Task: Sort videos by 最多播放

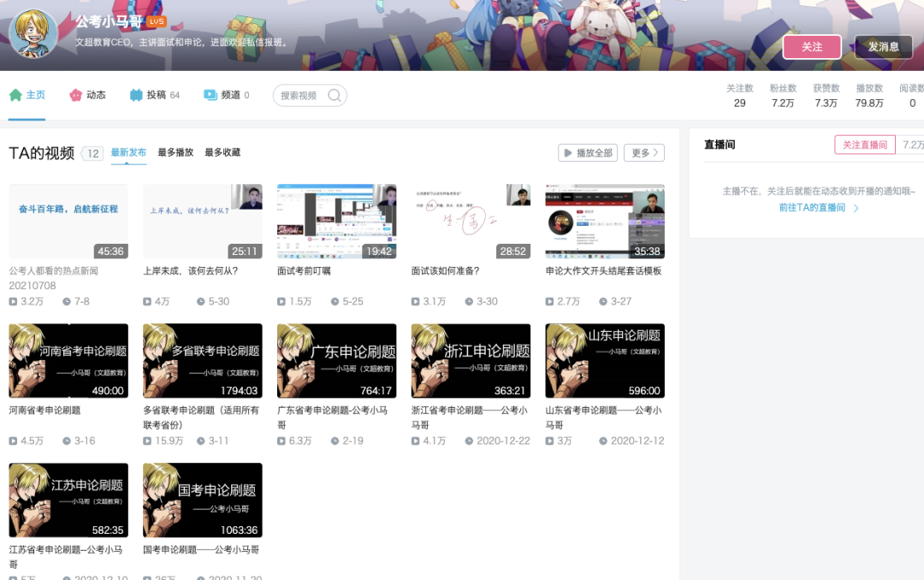Action: coord(175,152)
